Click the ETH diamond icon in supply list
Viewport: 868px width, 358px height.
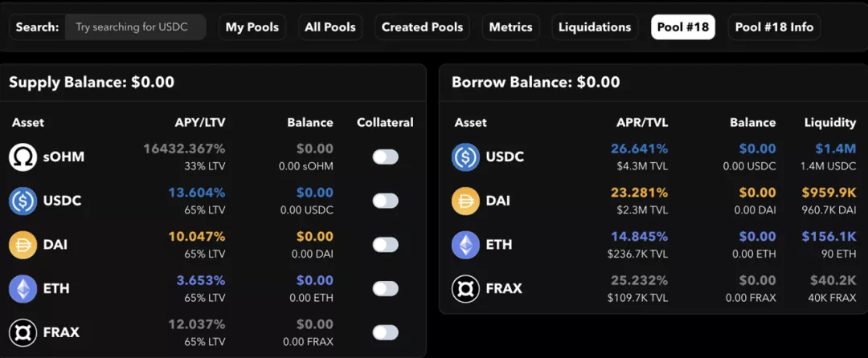tap(23, 288)
